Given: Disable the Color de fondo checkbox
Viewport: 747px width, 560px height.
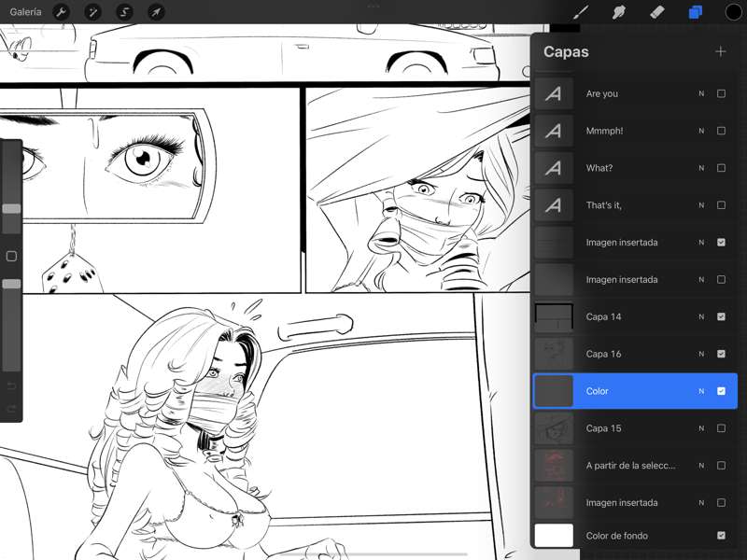Looking at the screenshot, I should coord(721,536).
